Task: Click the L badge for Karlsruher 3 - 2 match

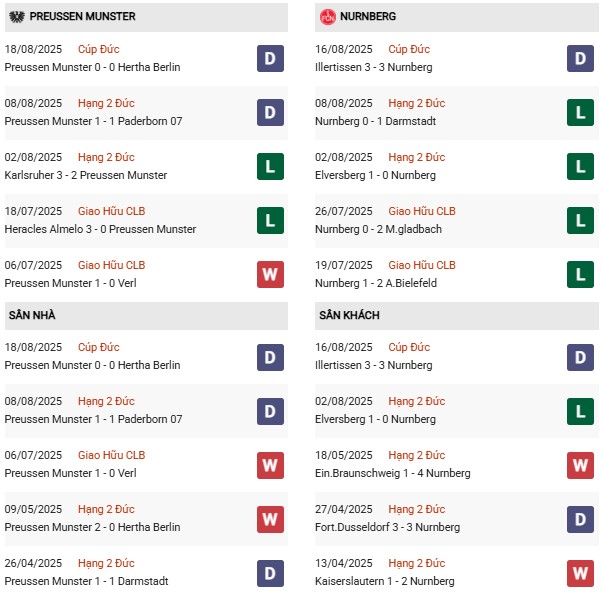Action: pyautogui.click(x=270, y=167)
